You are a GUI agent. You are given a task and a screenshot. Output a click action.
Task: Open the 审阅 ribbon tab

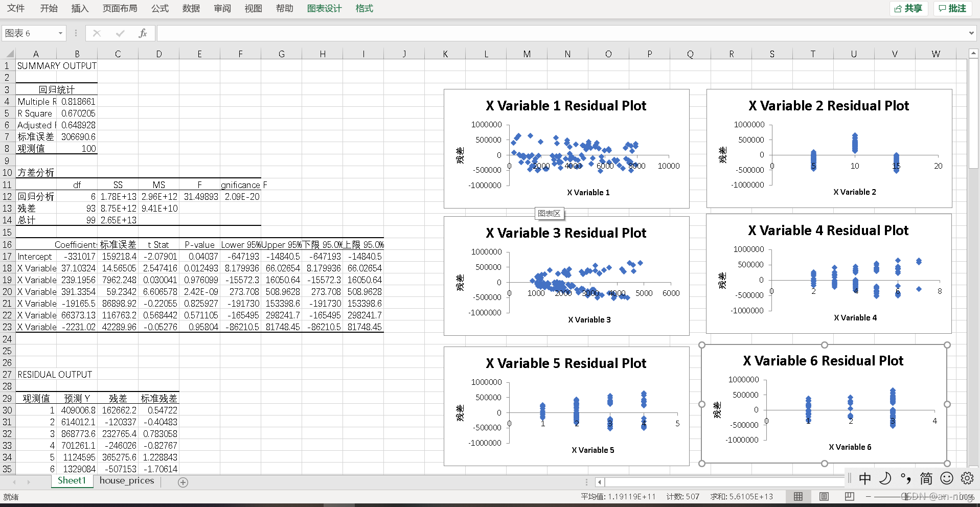222,8
